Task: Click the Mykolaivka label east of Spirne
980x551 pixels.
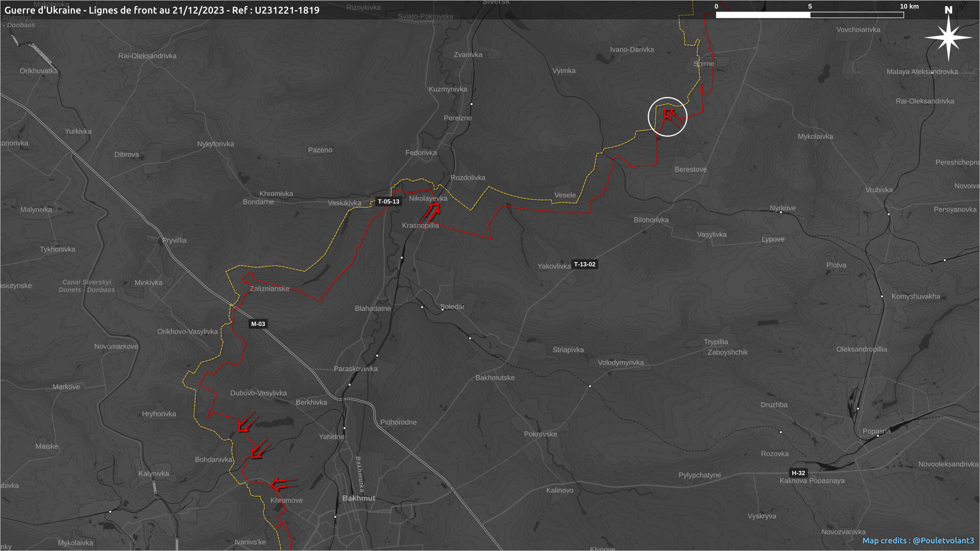Action: [x=815, y=137]
